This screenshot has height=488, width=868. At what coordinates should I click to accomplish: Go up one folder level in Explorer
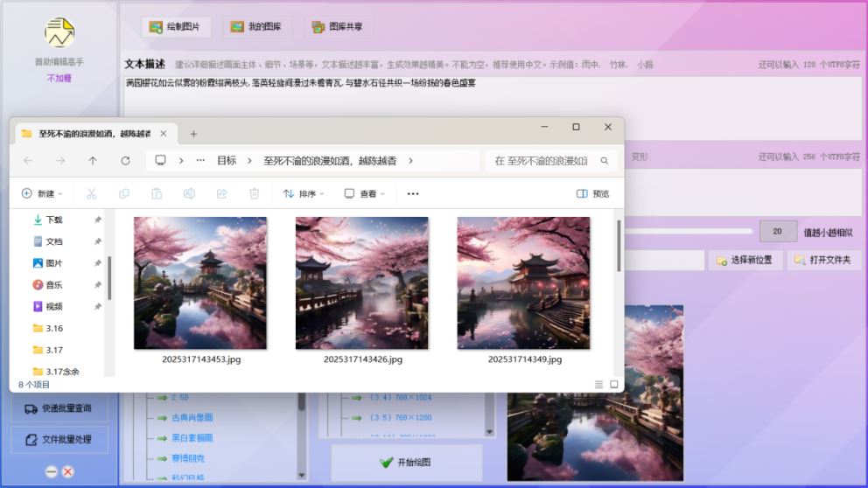[93, 160]
